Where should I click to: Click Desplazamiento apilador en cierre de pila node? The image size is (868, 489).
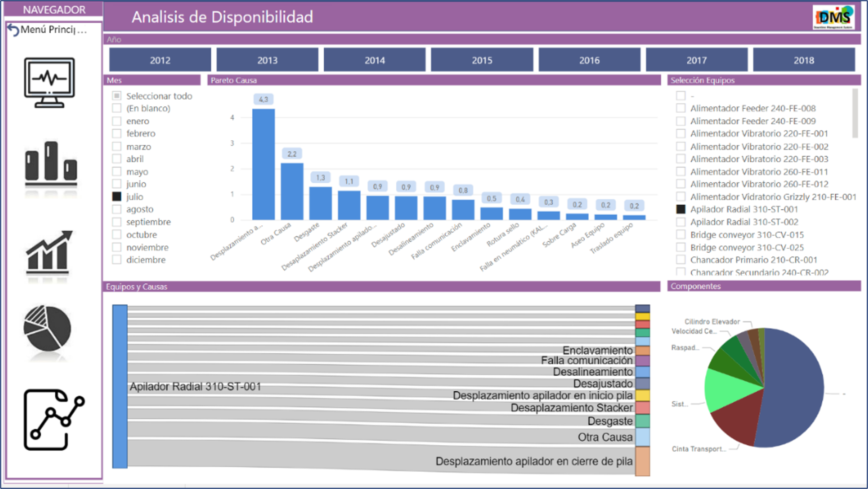point(642,461)
